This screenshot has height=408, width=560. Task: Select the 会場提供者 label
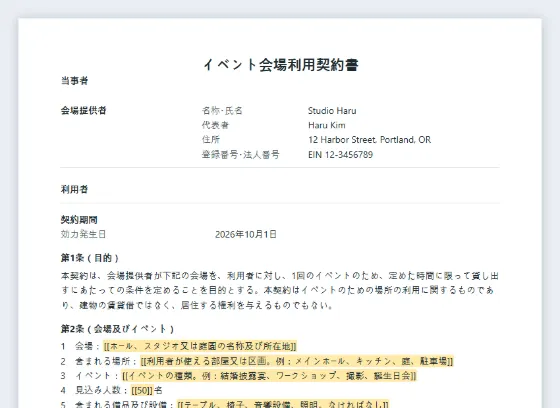(x=83, y=110)
